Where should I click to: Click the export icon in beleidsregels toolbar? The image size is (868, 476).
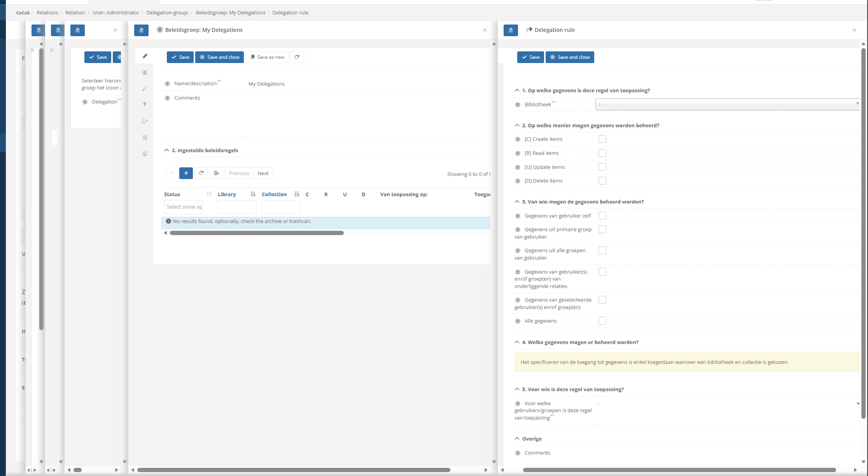[216, 173]
